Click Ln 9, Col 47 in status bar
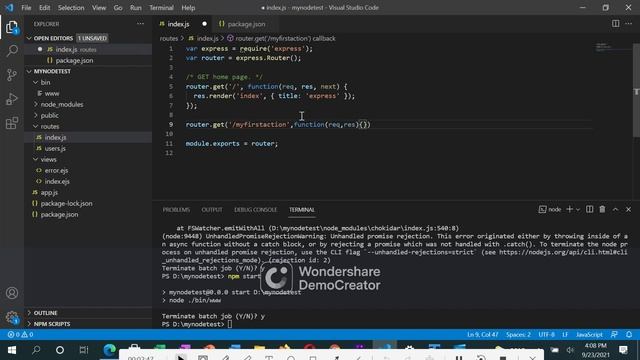Image resolution: width=640 pixels, height=360 pixels. (x=483, y=335)
